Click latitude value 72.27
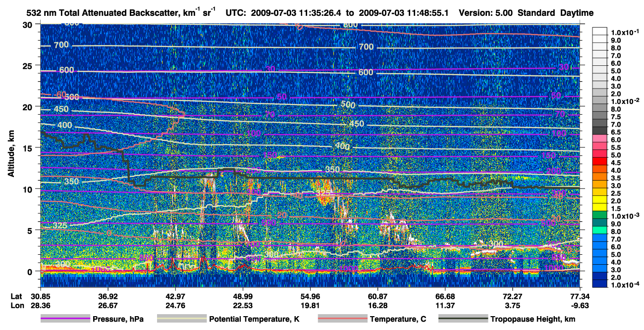This screenshot has width=644, height=330. [513, 296]
